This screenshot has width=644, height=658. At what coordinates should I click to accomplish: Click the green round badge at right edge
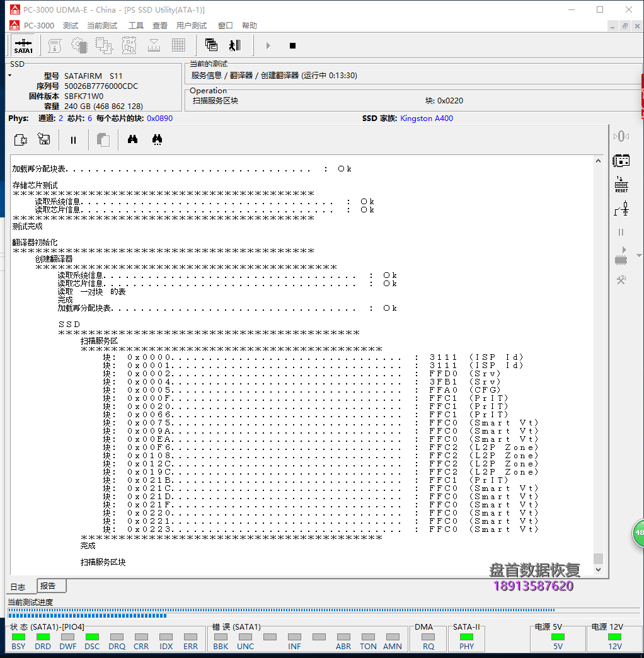click(638, 533)
